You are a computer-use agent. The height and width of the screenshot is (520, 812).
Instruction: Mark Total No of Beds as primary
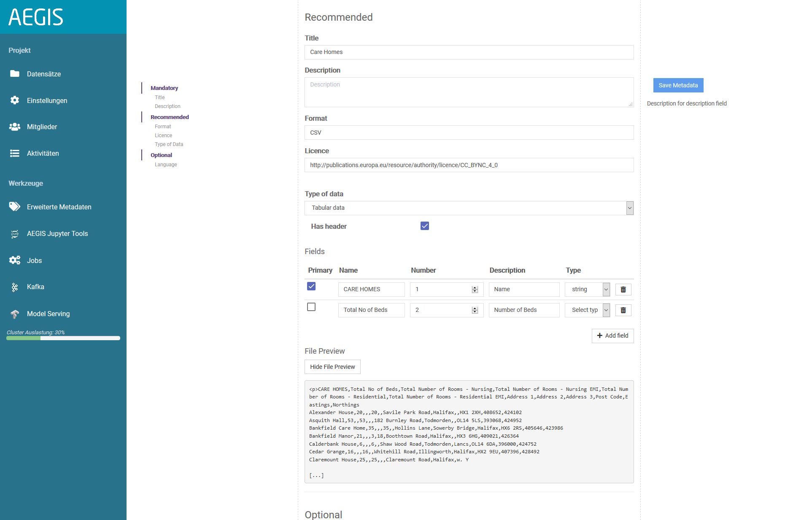click(x=311, y=307)
